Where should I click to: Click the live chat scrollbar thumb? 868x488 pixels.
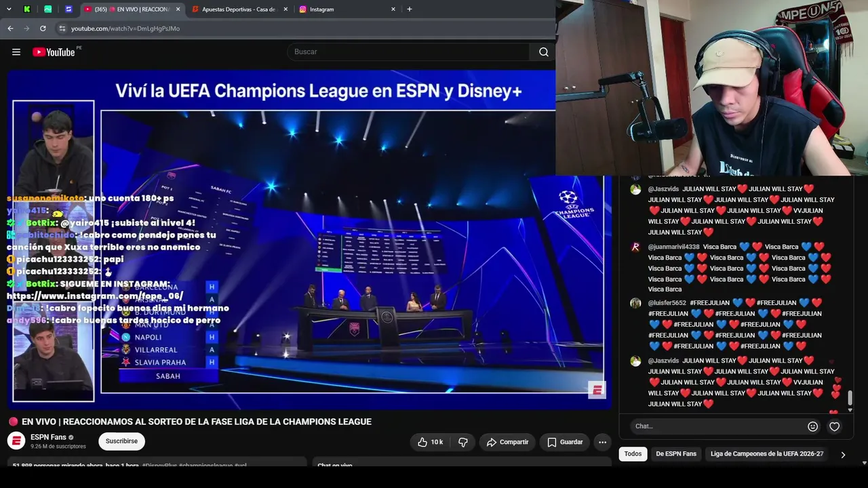pos(850,399)
